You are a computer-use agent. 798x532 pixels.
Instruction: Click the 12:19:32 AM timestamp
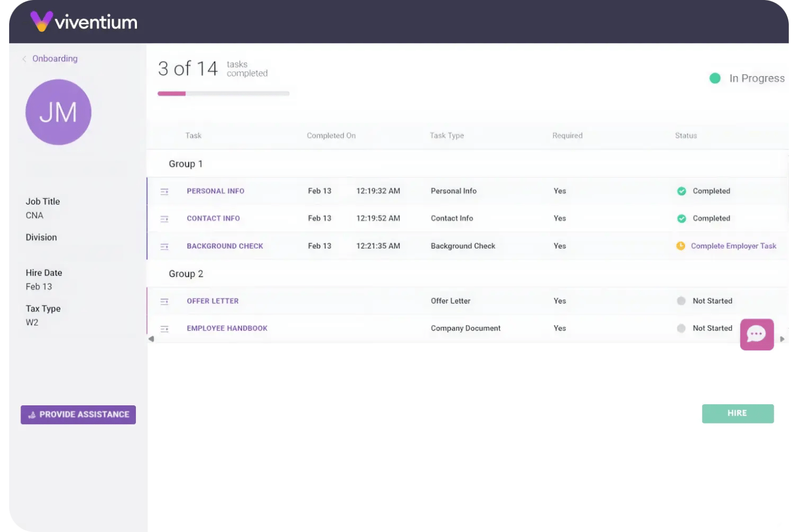pyautogui.click(x=378, y=191)
